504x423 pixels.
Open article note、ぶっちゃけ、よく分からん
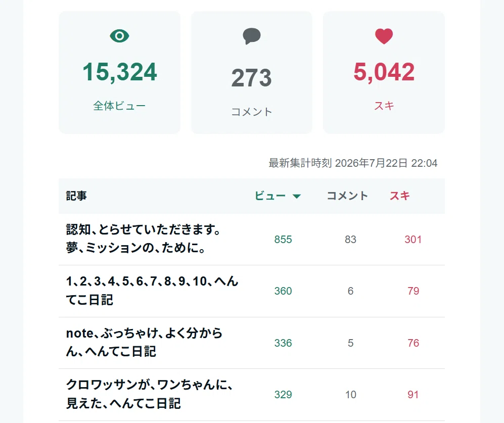(x=144, y=342)
